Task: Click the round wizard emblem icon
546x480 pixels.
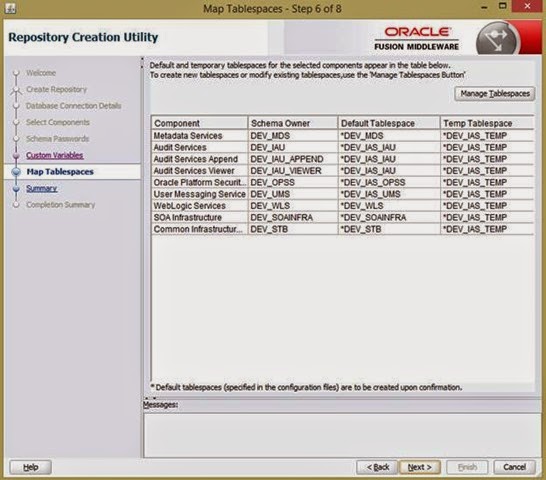Action: click(x=498, y=38)
